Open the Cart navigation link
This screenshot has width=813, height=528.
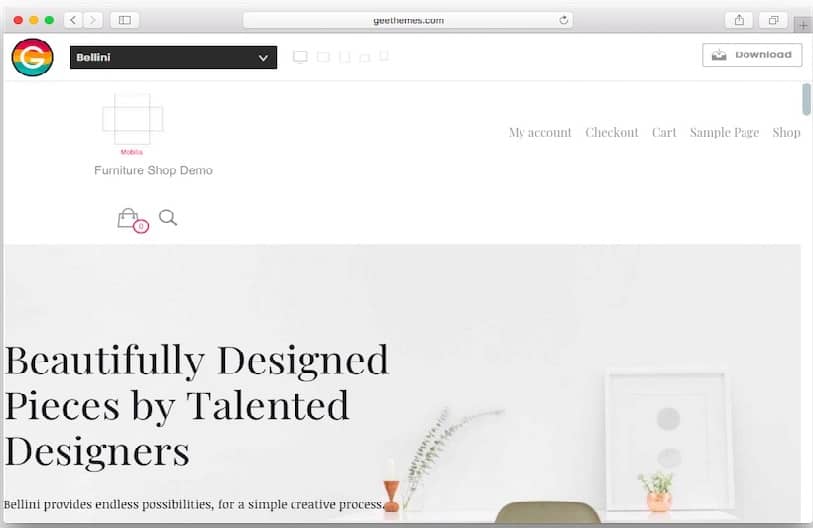(664, 132)
